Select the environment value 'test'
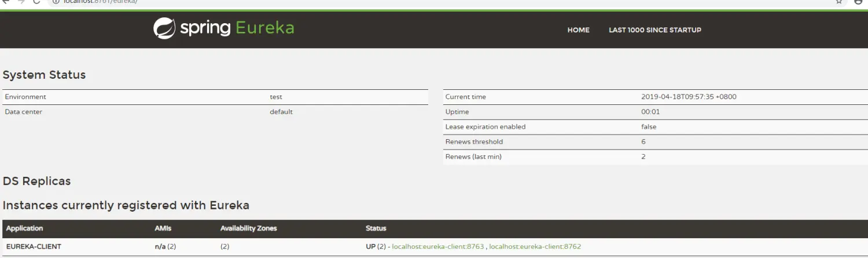The image size is (868, 258). [x=276, y=97]
